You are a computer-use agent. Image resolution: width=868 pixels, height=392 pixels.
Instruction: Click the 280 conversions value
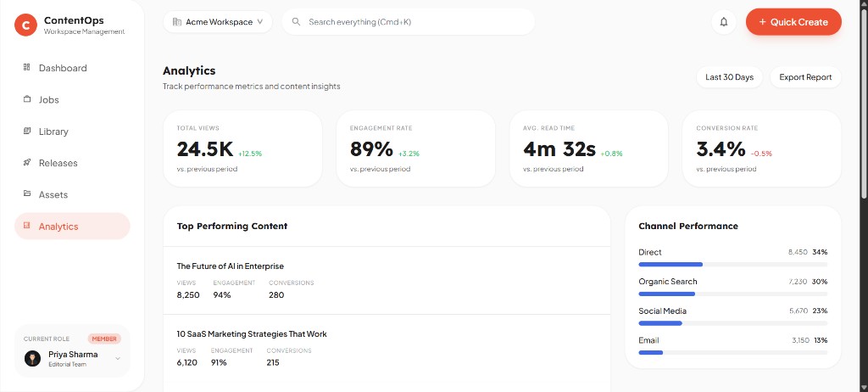coord(276,295)
